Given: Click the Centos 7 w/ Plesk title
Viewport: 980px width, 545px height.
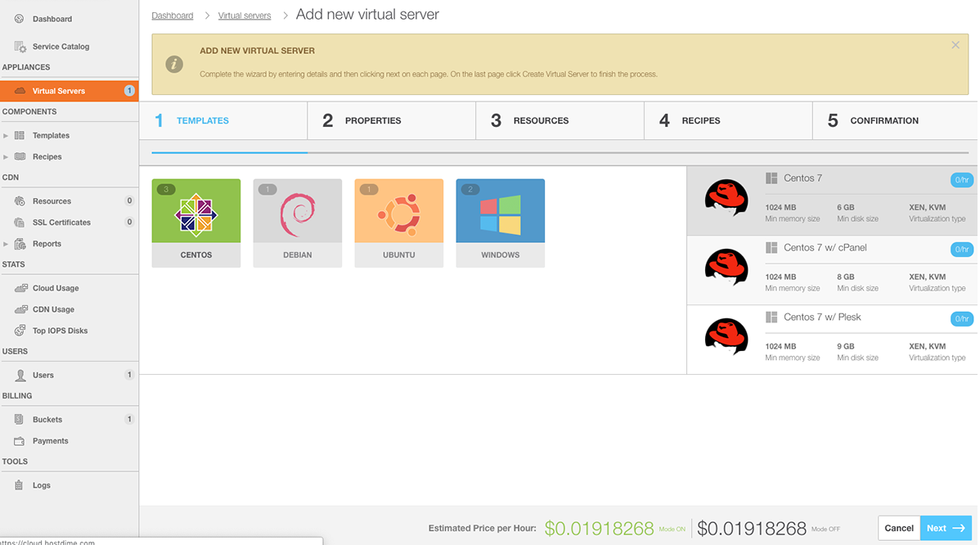Looking at the screenshot, I should click(x=822, y=317).
